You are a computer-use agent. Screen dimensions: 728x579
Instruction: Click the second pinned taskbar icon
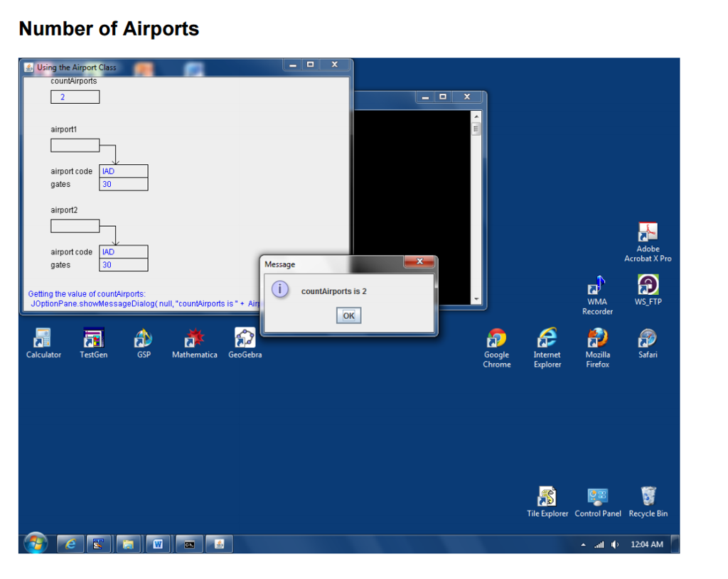click(x=98, y=543)
